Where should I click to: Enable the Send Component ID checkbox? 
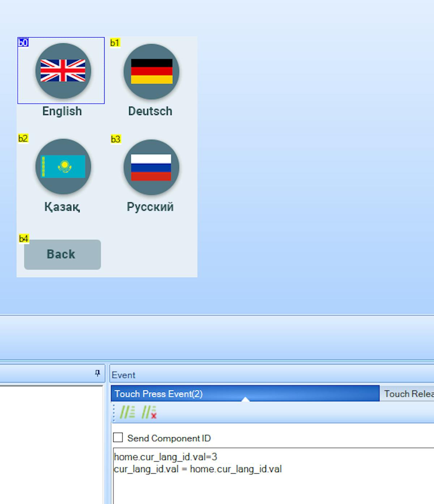tap(118, 437)
